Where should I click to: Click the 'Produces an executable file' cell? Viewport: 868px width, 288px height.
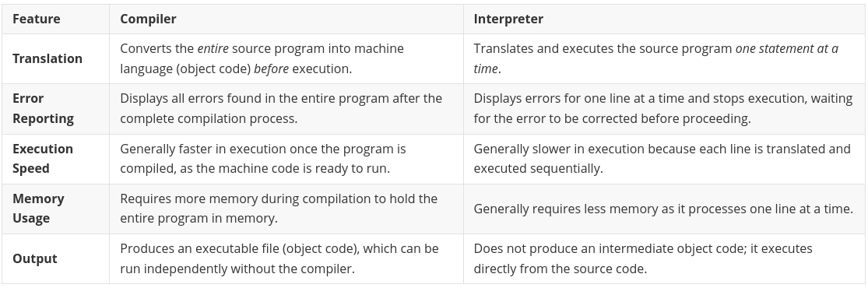286,258
